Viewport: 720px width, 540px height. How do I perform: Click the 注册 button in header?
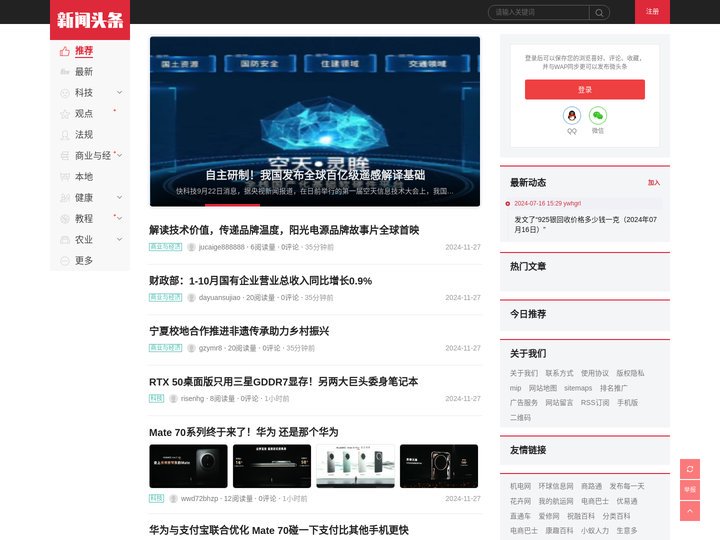(x=652, y=11)
